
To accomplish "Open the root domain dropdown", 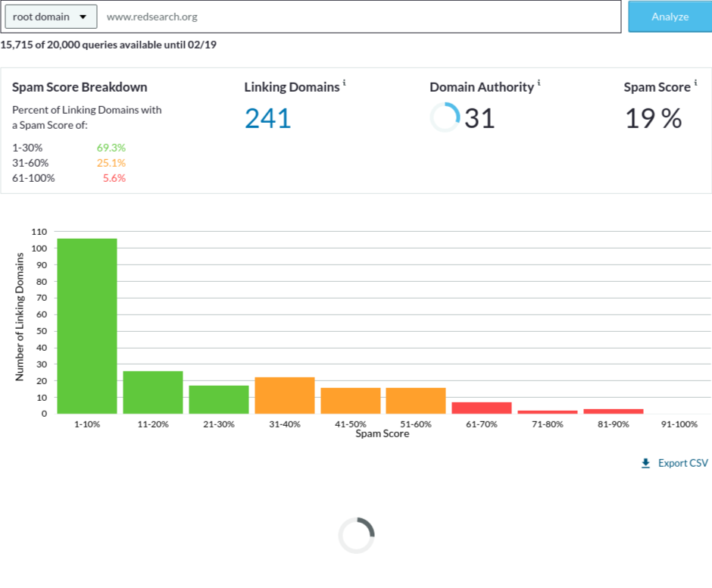I will coord(51,17).
